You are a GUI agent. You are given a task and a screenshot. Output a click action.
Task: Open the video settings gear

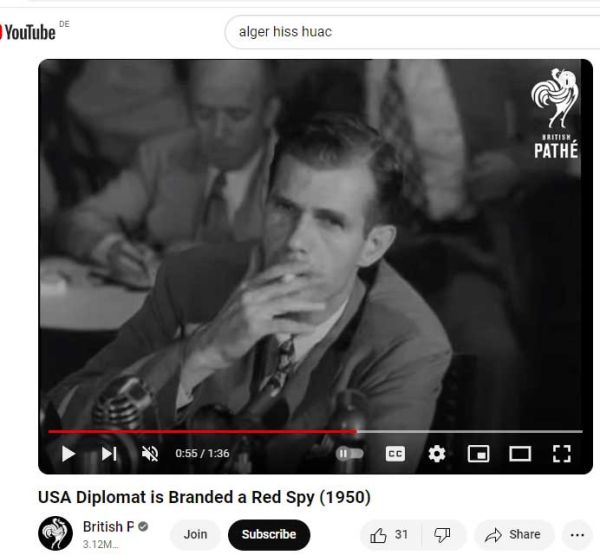pyautogui.click(x=437, y=454)
